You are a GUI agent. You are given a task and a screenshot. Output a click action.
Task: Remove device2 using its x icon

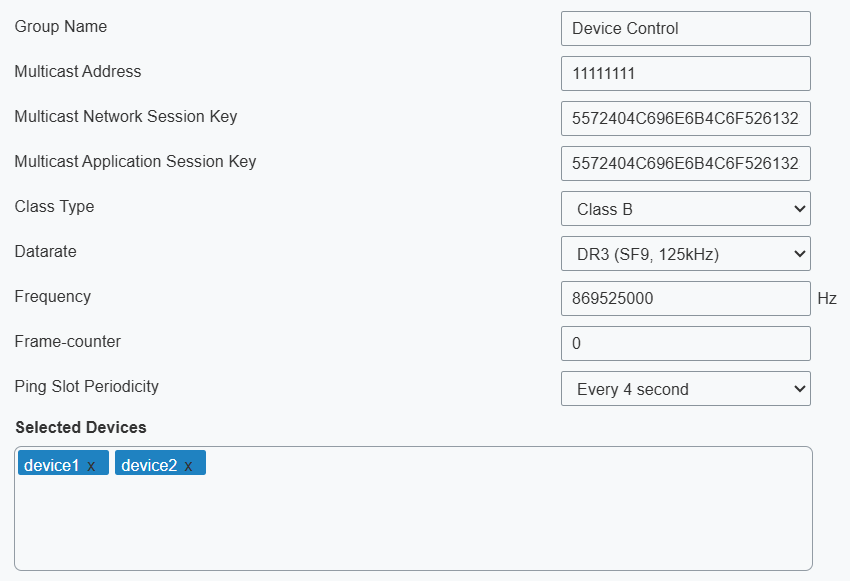pos(188,466)
